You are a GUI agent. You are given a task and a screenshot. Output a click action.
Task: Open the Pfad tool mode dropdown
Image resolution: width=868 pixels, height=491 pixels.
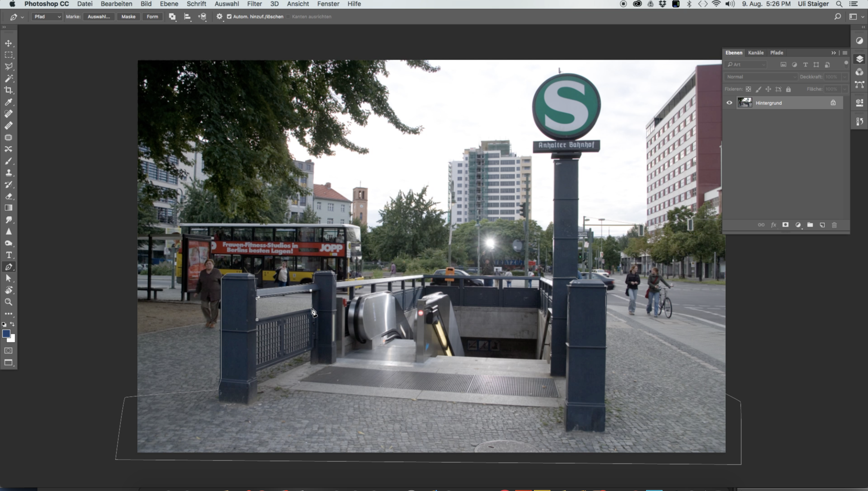pyautogui.click(x=47, y=17)
